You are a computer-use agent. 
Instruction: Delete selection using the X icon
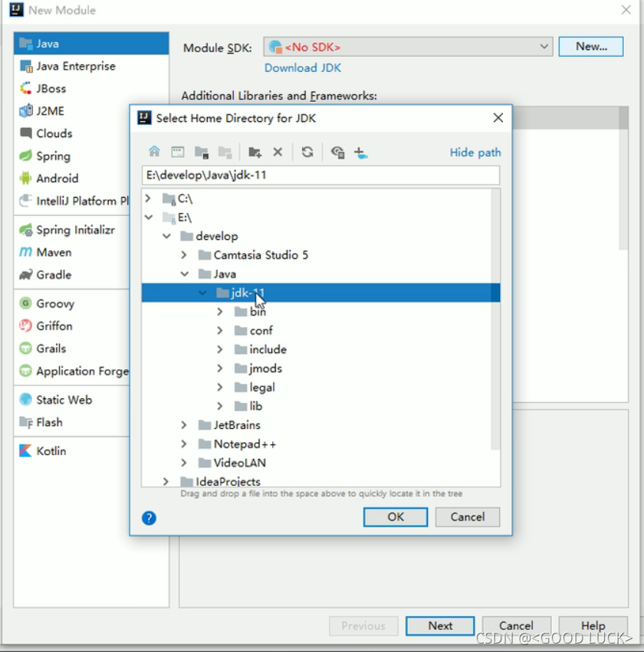[x=277, y=151]
